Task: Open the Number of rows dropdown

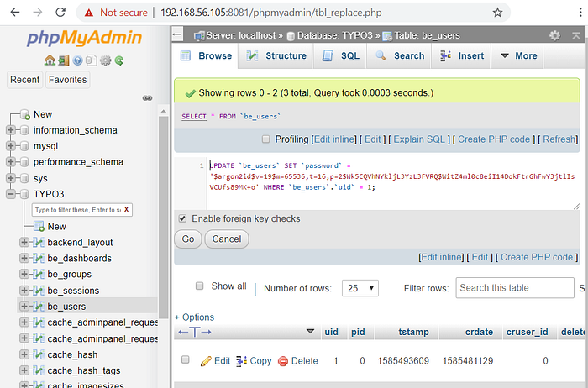Action: click(x=361, y=288)
